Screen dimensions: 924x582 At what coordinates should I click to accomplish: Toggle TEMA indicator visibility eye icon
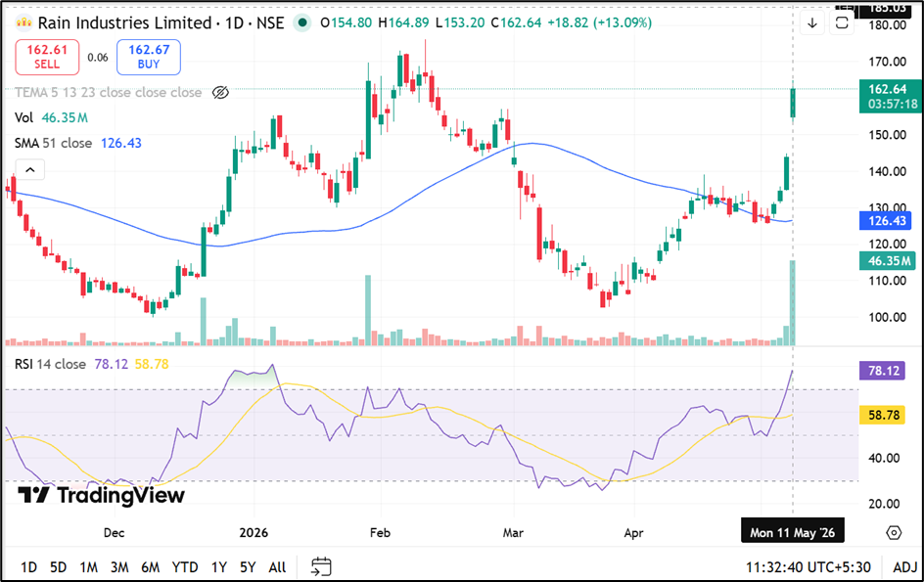point(220,93)
